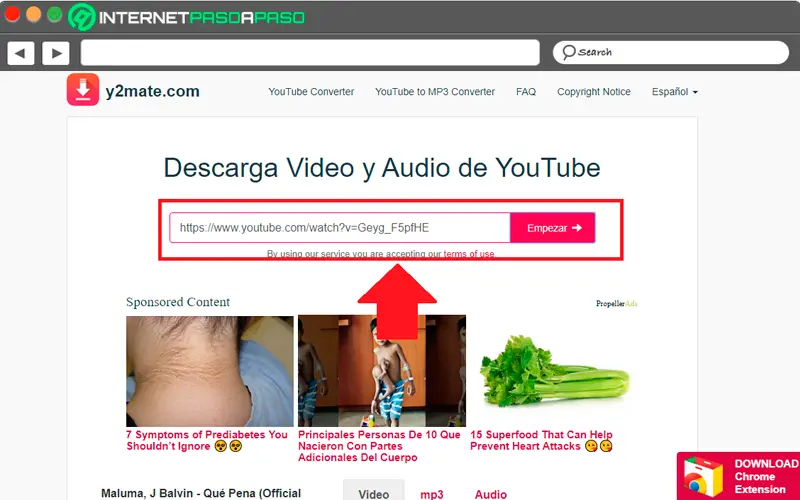Focus the browser address bar
Viewport: 800px width, 500px height.
(310, 53)
